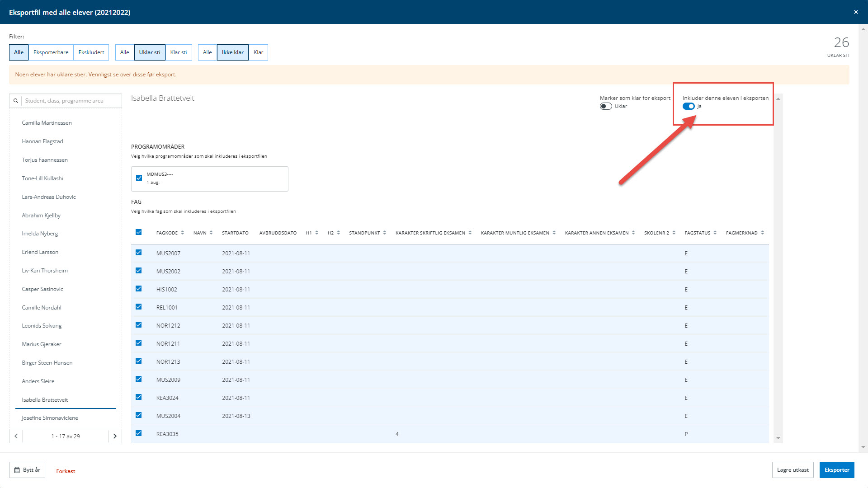Screen dimensions: 868x488
Task: Uncheck the MUS2004 subject row
Action: [x=139, y=415]
